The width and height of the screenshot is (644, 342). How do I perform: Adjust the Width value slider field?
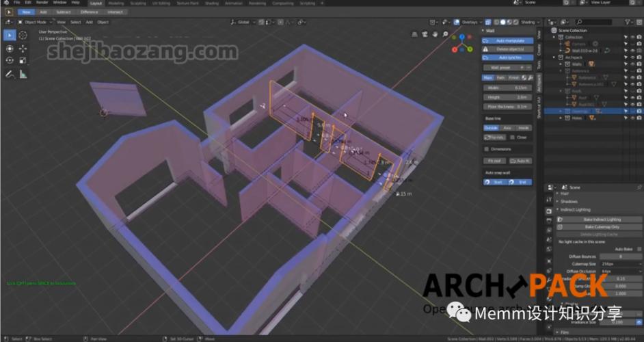click(x=508, y=88)
